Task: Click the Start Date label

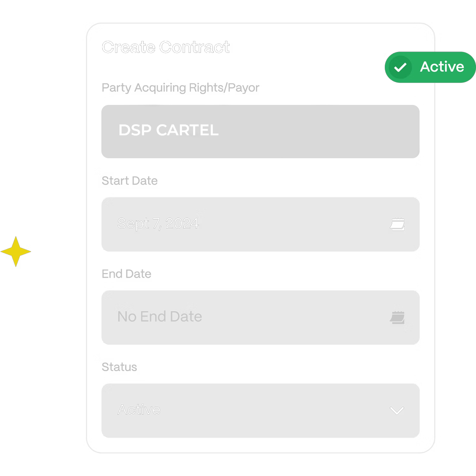Action: point(130,181)
